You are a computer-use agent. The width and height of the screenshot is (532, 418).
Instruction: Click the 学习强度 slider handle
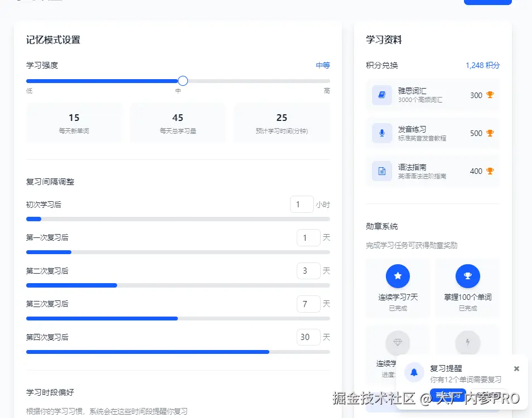(x=182, y=81)
